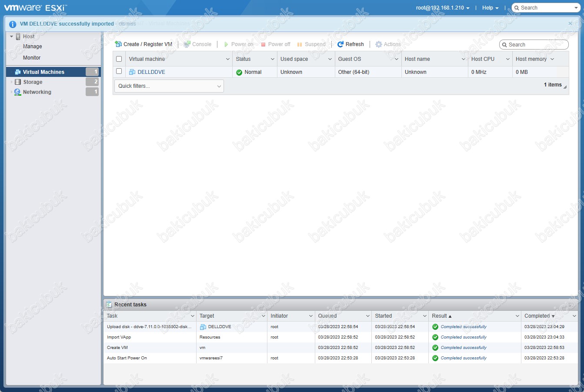Open the Host name column menu arrow
Screen dimensions: 584x392
(464, 59)
